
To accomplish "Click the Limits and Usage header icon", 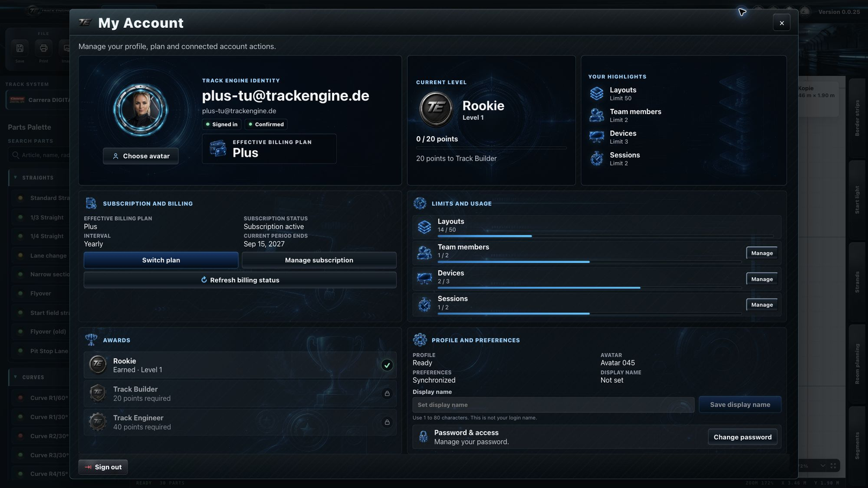I will [x=420, y=203].
